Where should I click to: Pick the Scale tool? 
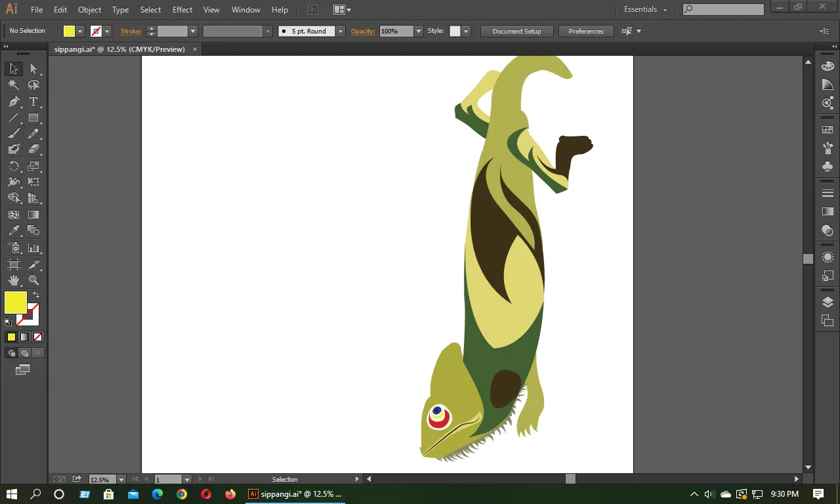[x=33, y=166]
